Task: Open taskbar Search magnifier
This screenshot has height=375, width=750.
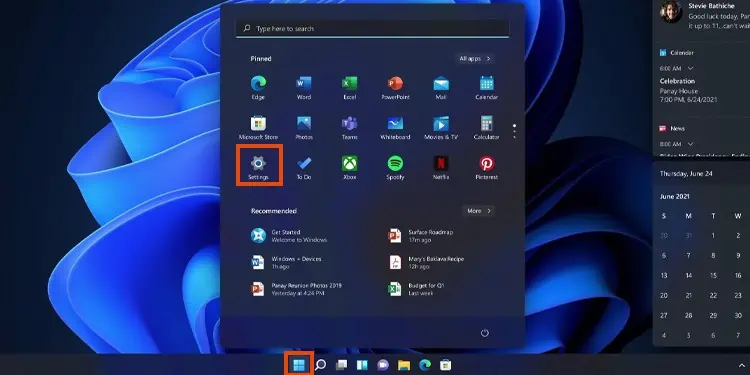Action: click(x=320, y=365)
